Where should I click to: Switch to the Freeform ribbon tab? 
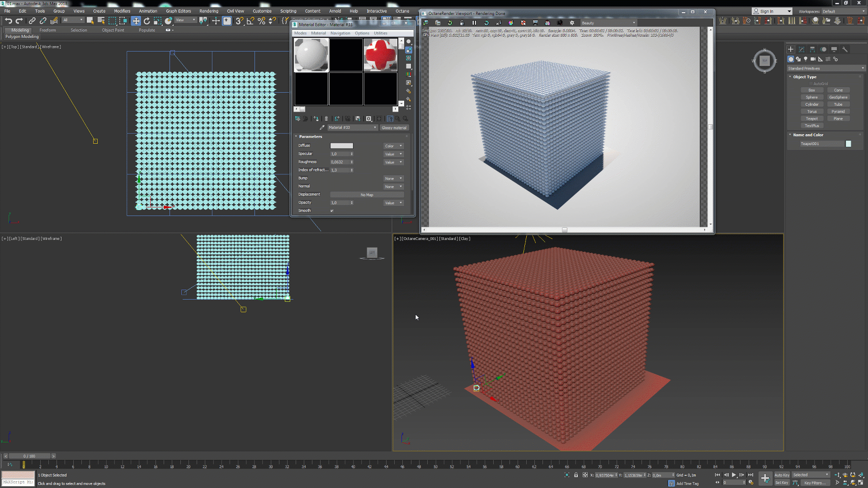coord(47,30)
